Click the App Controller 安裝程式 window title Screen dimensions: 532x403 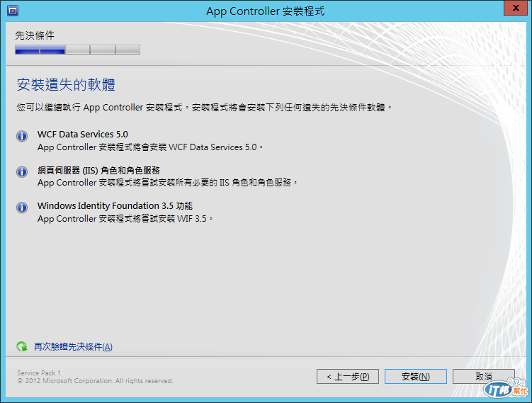pyautogui.click(x=266, y=11)
